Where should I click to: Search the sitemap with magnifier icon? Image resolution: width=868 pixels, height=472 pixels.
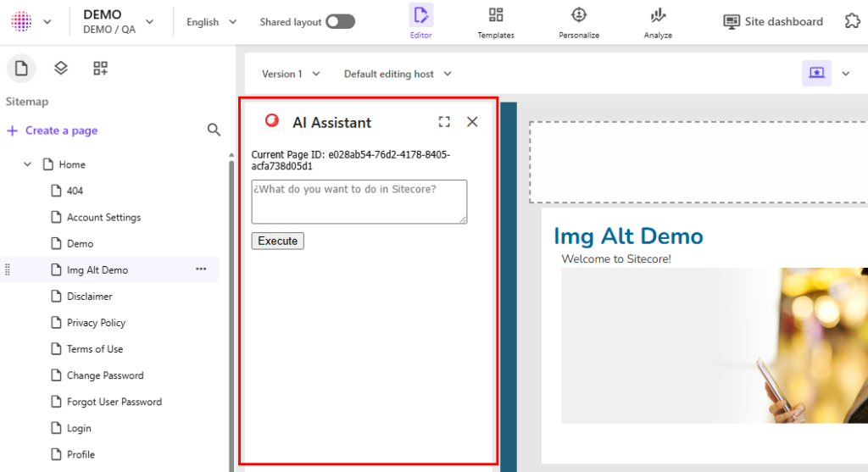click(214, 130)
